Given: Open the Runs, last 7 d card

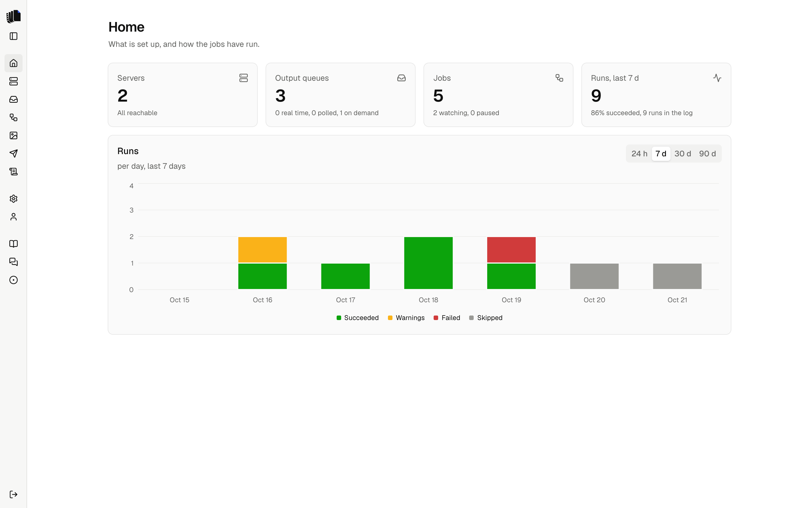Looking at the screenshot, I should click(656, 95).
